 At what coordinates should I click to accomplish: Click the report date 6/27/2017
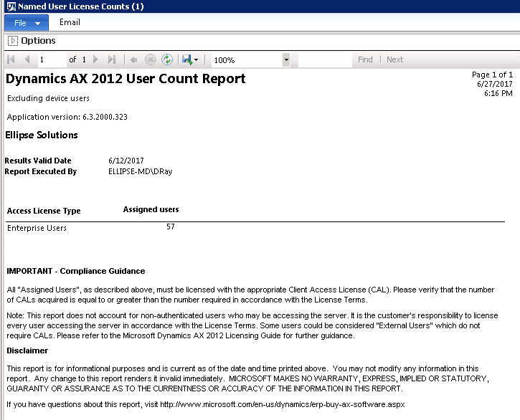pyautogui.click(x=495, y=84)
